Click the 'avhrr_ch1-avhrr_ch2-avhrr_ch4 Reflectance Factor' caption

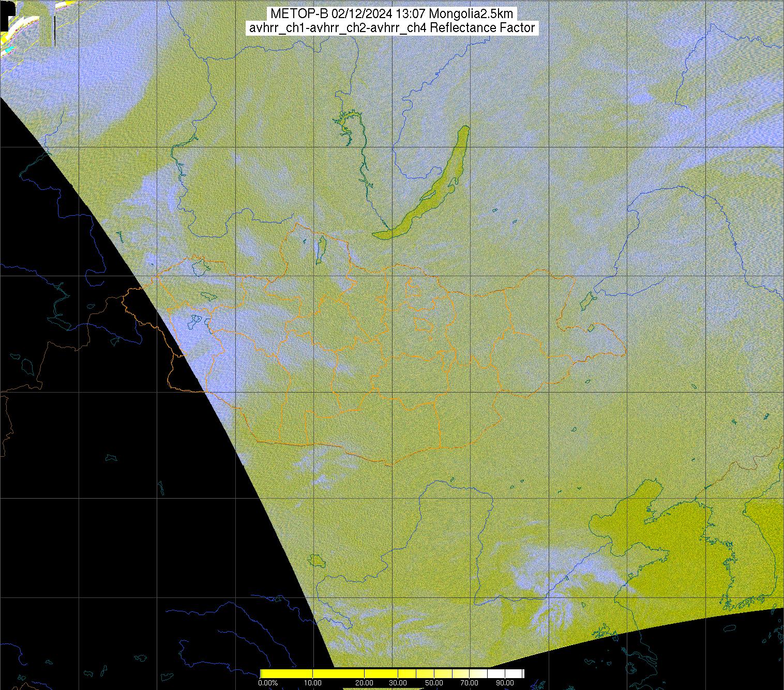[391, 27]
